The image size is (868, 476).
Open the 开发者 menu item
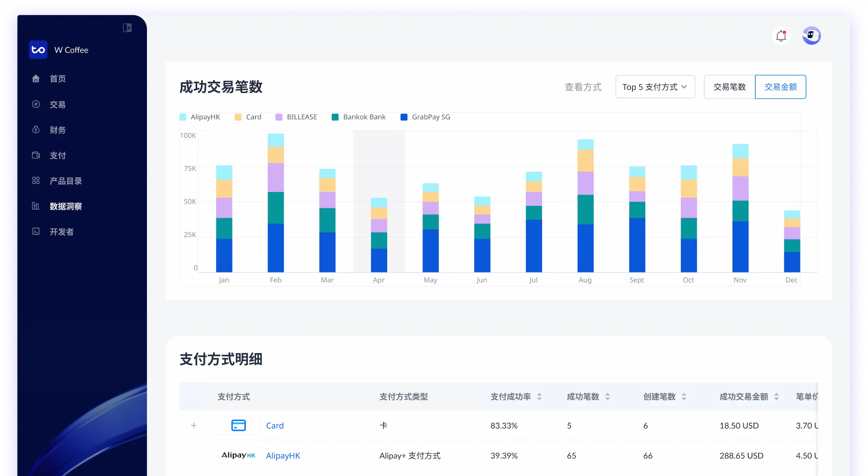[62, 232]
